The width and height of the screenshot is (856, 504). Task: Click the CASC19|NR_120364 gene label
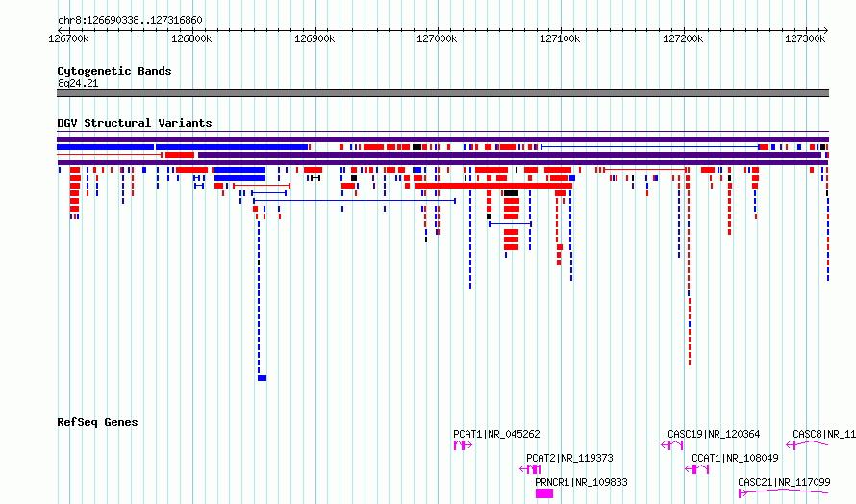click(x=714, y=434)
